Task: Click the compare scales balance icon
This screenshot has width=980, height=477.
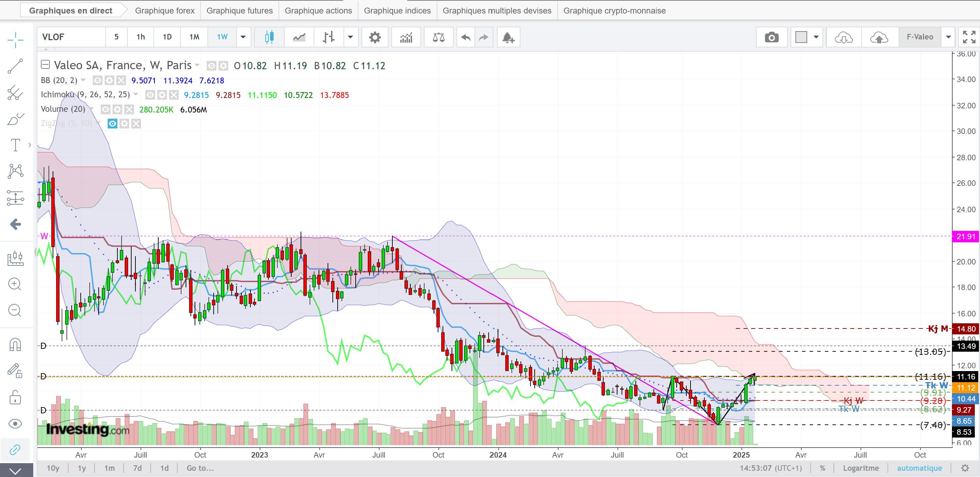Action: pos(438,37)
